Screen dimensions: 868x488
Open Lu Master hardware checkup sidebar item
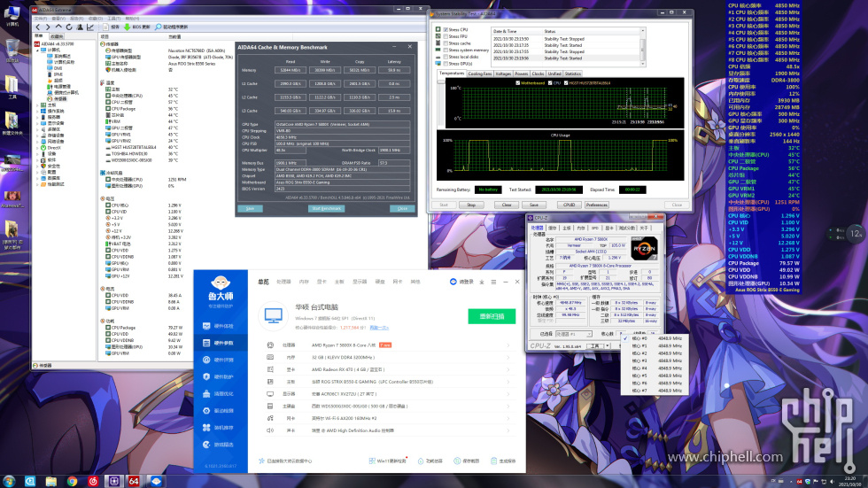coord(220,326)
